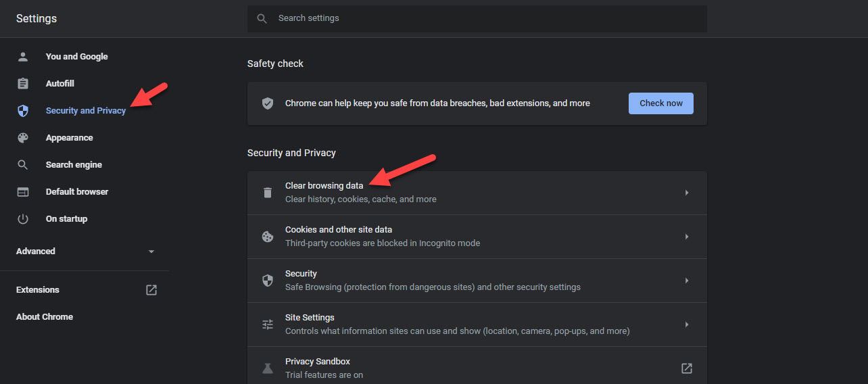This screenshot has width=868, height=384.
Task: Expand the Advanced section in sidebar
Action: [x=151, y=251]
